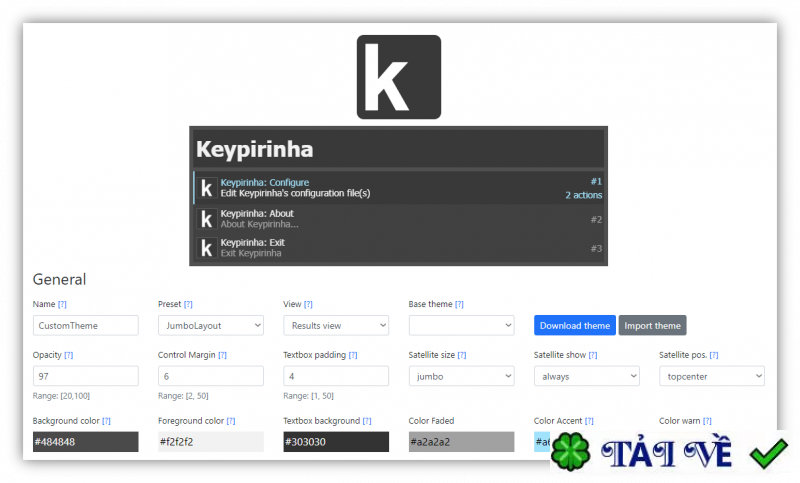Open the [?] help next to Base theme

pos(459,304)
